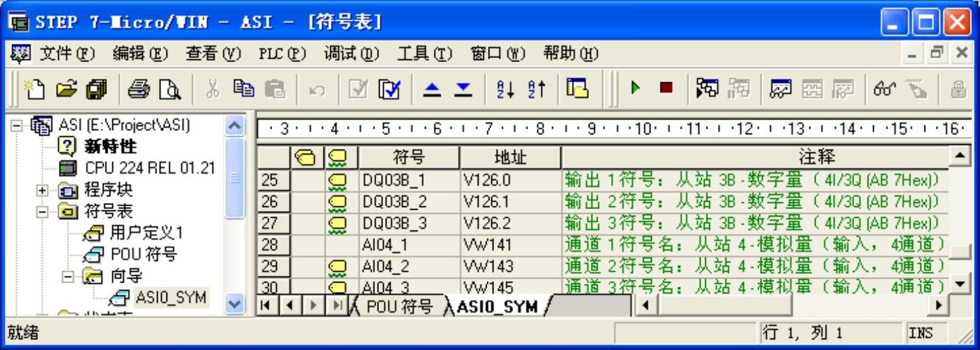Print with the printer icon
Viewport: 980px width, 350px height.
[139, 88]
